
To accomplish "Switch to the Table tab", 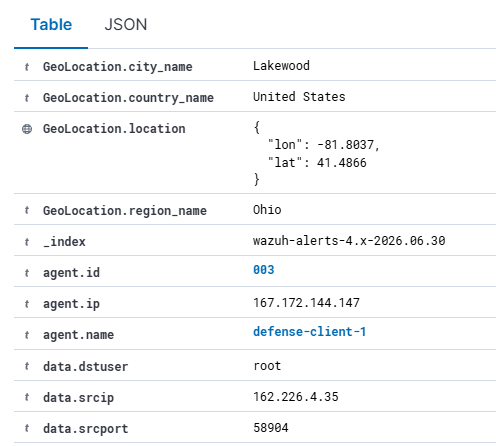I will pyautogui.click(x=51, y=25).
